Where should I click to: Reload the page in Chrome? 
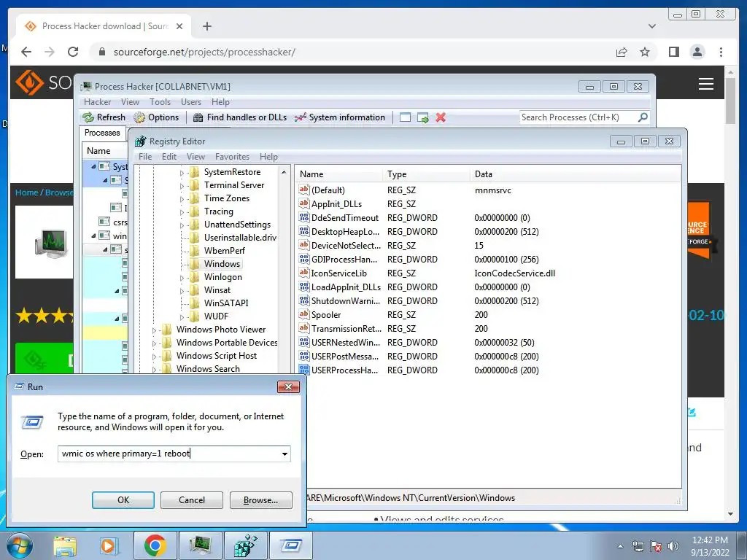[73, 52]
